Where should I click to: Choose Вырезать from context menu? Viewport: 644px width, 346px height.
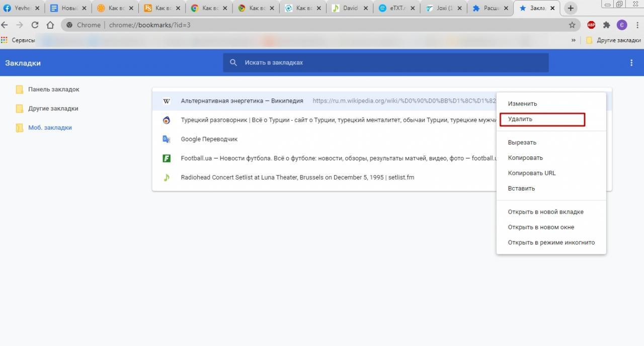[x=551, y=142]
